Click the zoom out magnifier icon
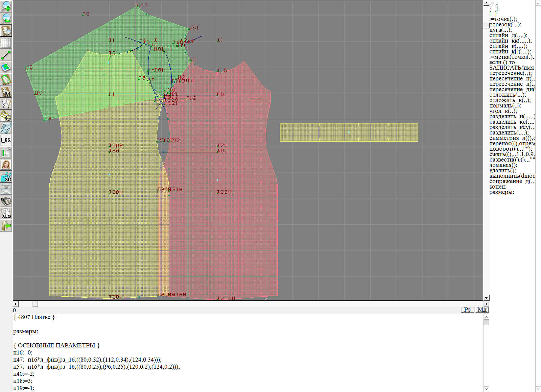Screen dimensions: 541x392 6,19
